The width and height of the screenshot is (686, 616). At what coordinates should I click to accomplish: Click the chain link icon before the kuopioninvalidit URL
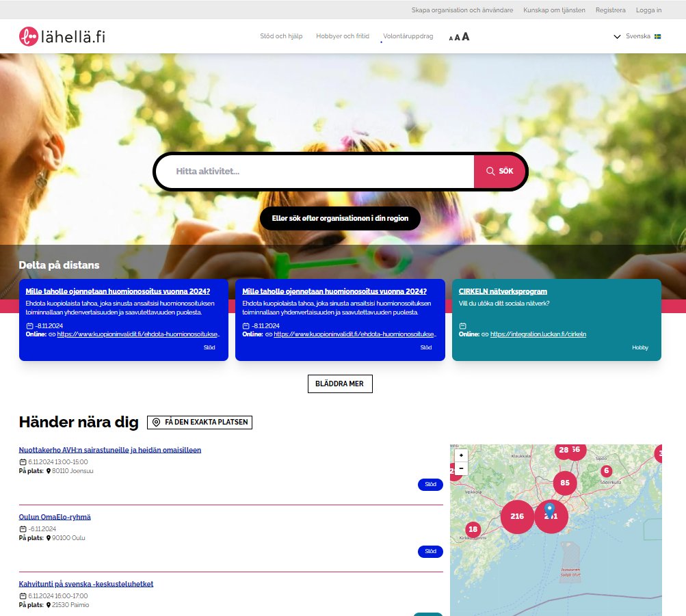(x=51, y=335)
